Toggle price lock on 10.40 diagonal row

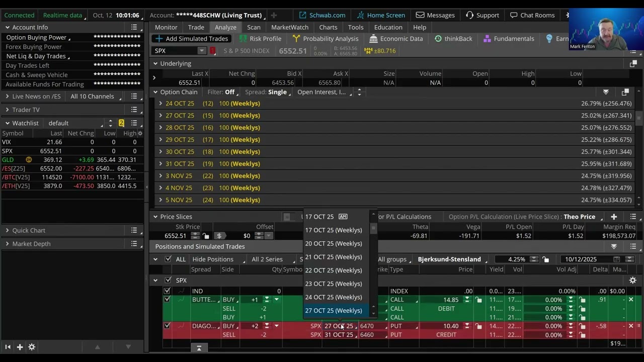(478, 326)
